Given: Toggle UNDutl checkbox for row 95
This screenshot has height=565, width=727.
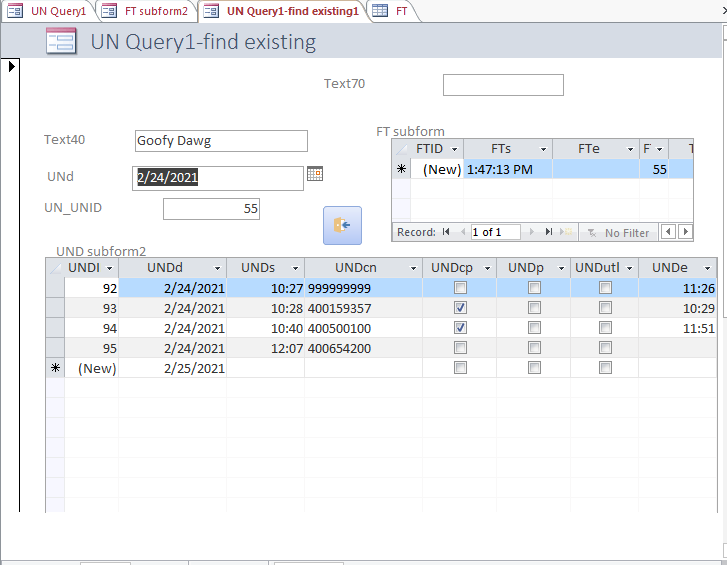Looking at the screenshot, I should 605,348.
